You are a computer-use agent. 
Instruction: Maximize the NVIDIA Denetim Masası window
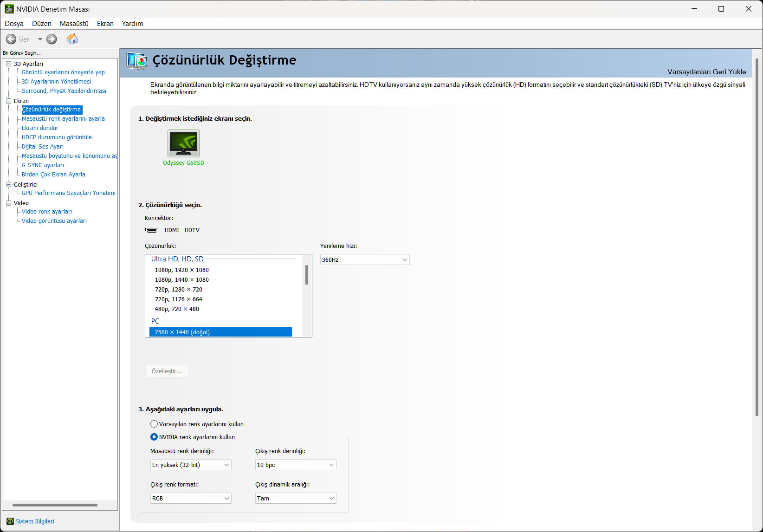pyautogui.click(x=721, y=9)
